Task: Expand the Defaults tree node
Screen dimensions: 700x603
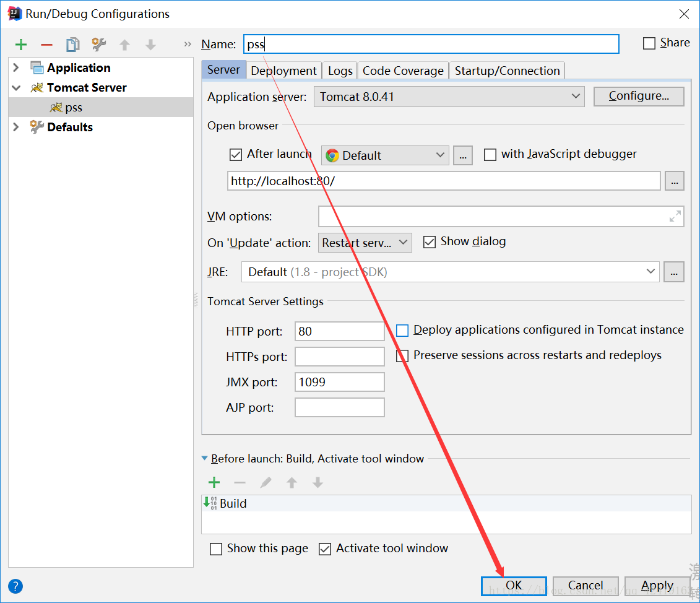Action: coord(16,127)
